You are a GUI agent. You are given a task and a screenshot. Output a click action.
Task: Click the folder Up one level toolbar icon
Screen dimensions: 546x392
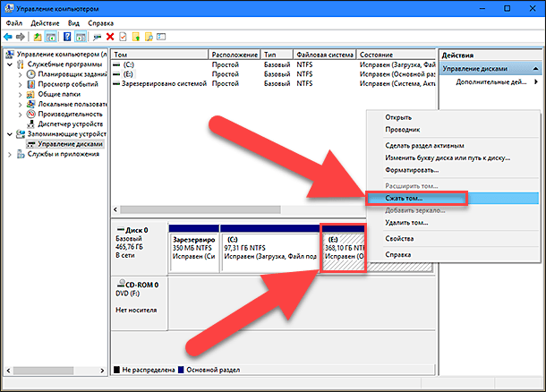click(x=38, y=37)
